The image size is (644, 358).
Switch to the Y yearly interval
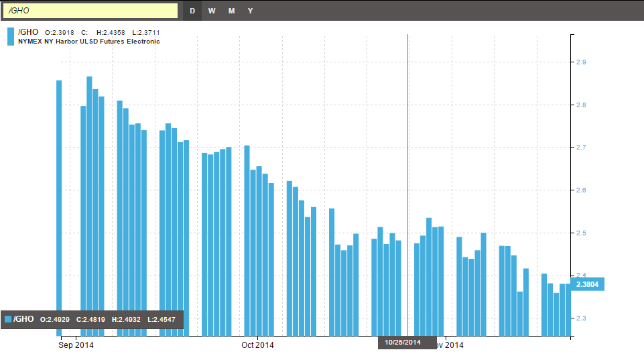coord(250,11)
